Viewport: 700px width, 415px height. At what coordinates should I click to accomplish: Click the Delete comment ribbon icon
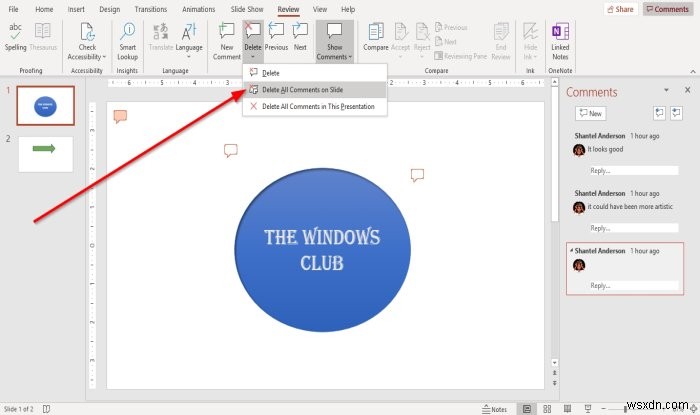tap(253, 32)
